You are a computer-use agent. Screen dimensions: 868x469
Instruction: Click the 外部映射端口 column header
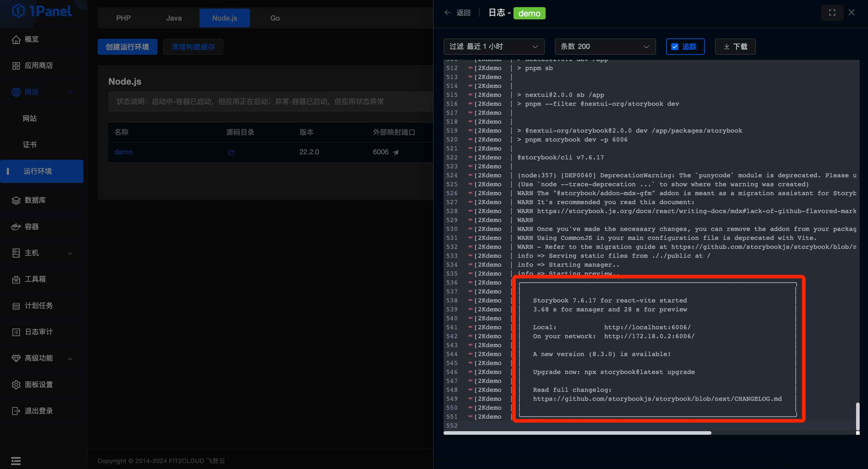(394, 132)
